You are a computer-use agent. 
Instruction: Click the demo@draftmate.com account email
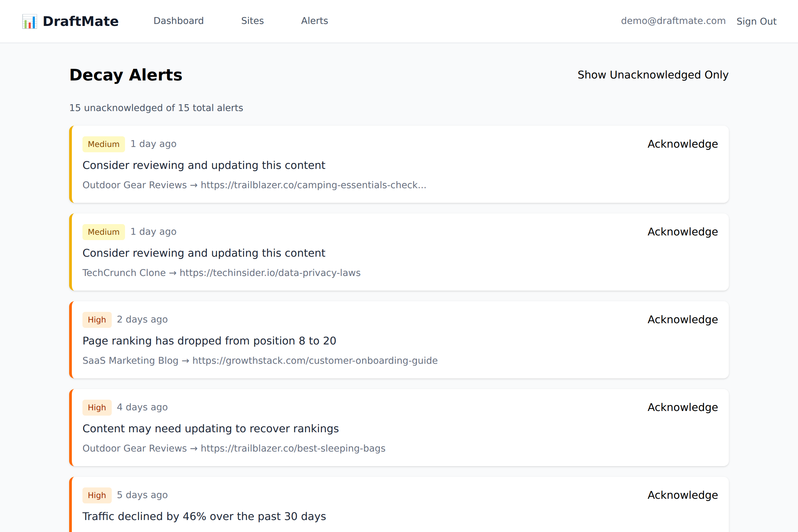click(673, 21)
